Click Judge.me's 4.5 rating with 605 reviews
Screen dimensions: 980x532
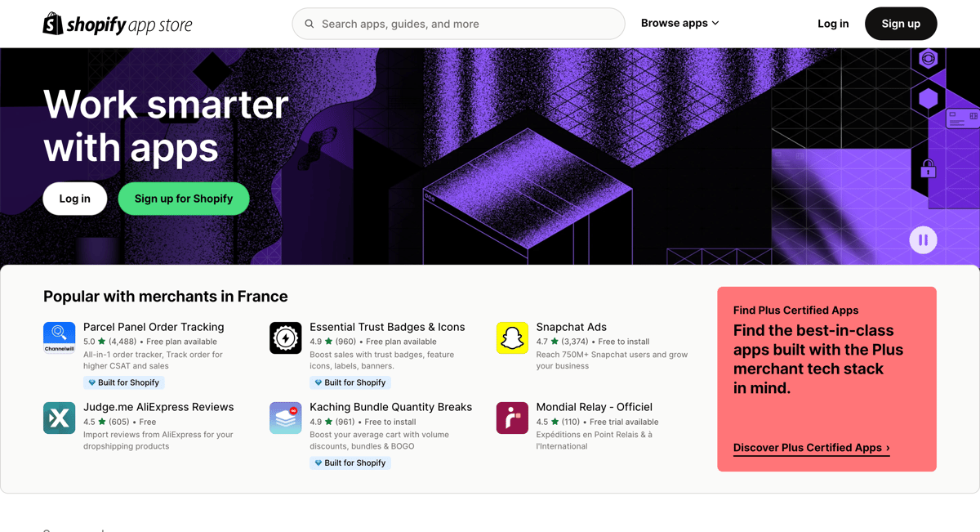click(107, 422)
